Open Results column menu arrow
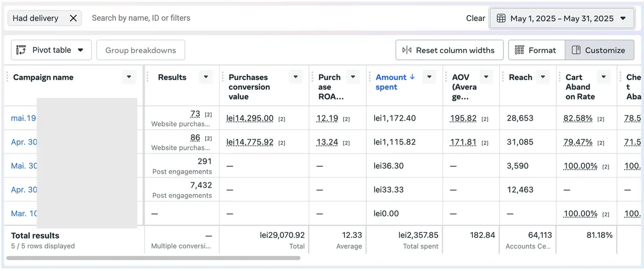The image size is (644, 271). point(206,77)
